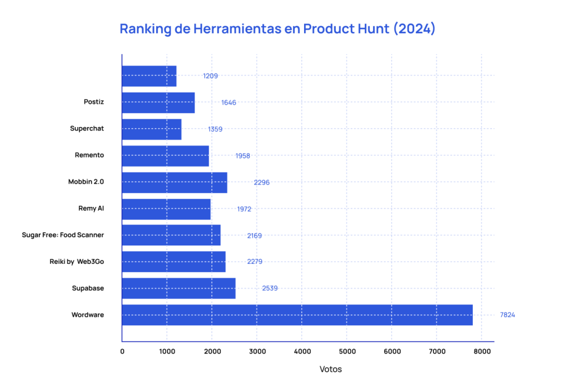Click the Remy AI bar
The image size is (561, 392).
167,209
